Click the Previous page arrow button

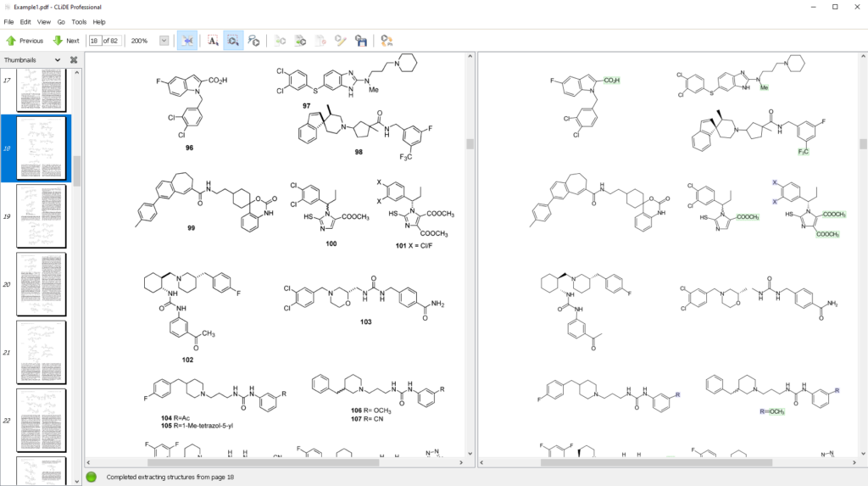tap(25, 41)
